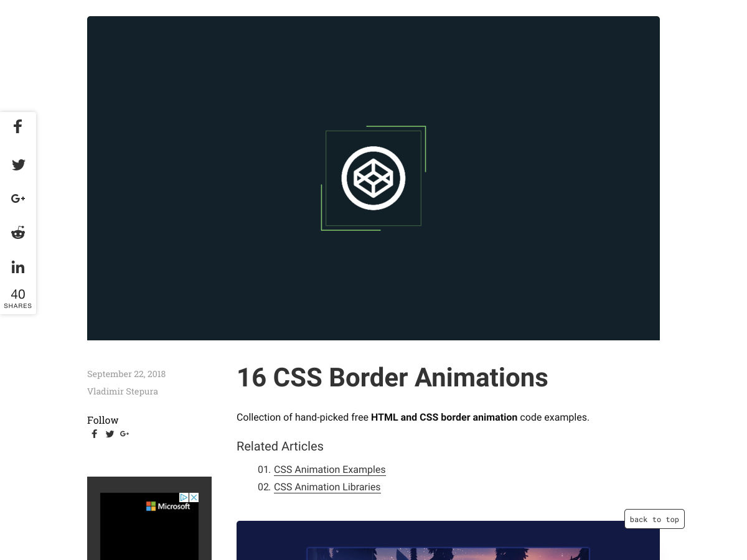
Task: Click the Microsoft advertisement banner
Action: click(149, 526)
